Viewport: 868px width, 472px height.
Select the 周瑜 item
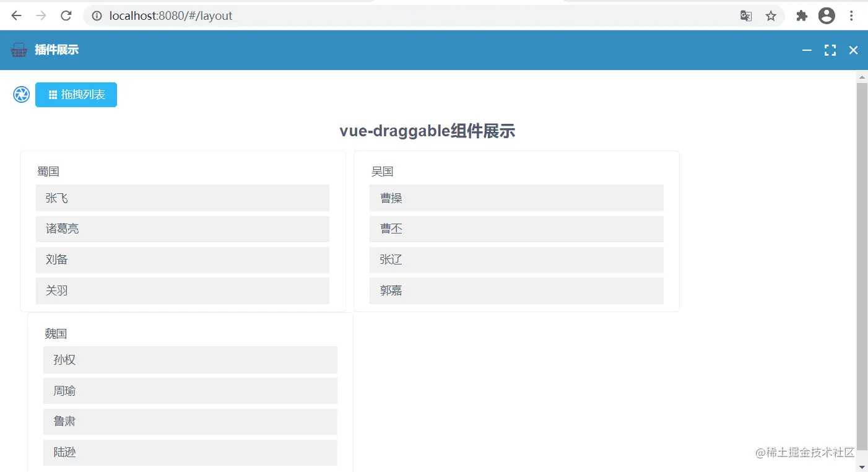click(190, 391)
